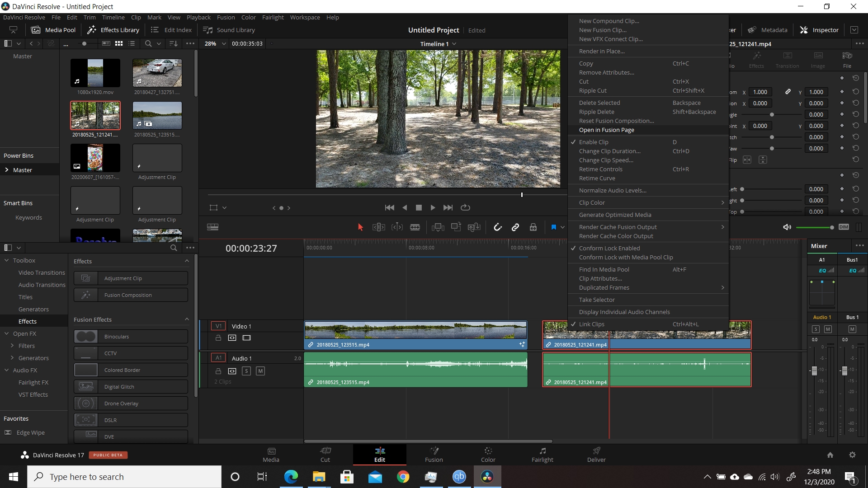The width and height of the screenshot is (868, 488).
Task: Switch media pool to thumbnail view
Action: 119,43
